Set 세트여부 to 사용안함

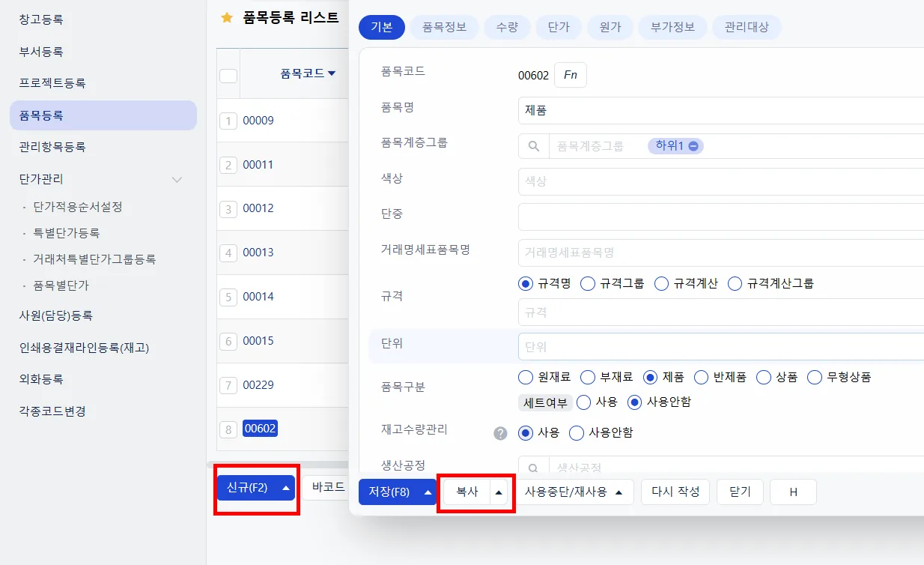pyautogui.click(x=634, y=402)
